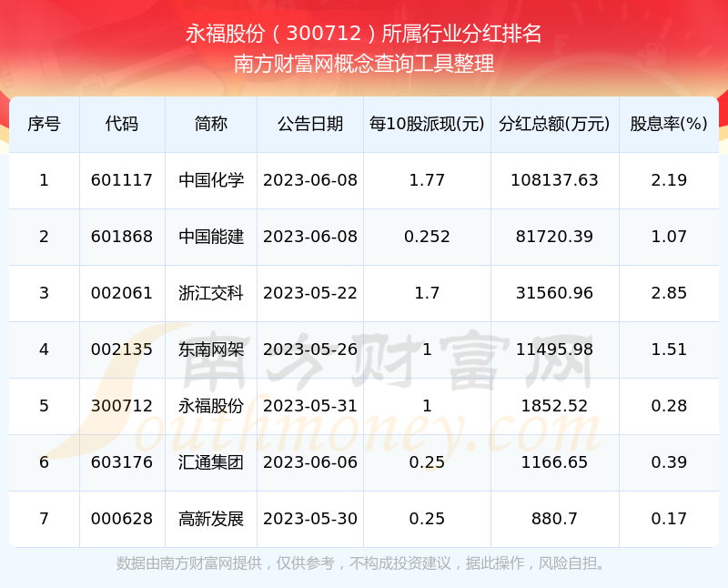This screenshot has height=588, width=728.
Task: Click per-share payout 1.7
Action: [427, 293]
